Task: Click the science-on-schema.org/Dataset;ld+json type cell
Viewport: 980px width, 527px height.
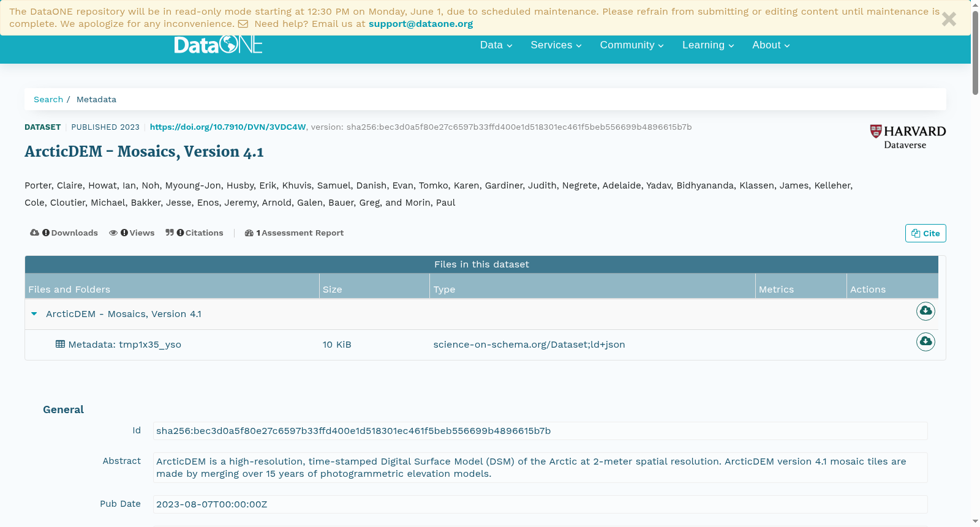Action: click(529, 345)
